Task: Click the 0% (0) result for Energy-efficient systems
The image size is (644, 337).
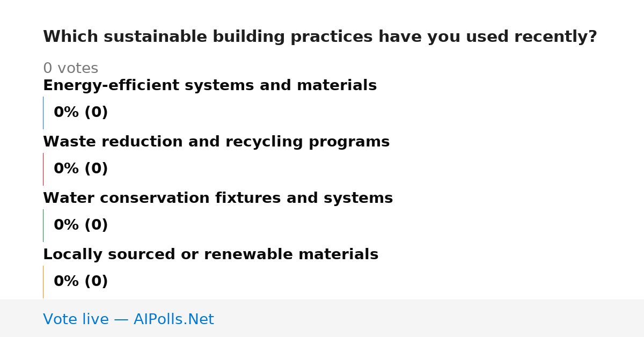Action: point(80,113)
